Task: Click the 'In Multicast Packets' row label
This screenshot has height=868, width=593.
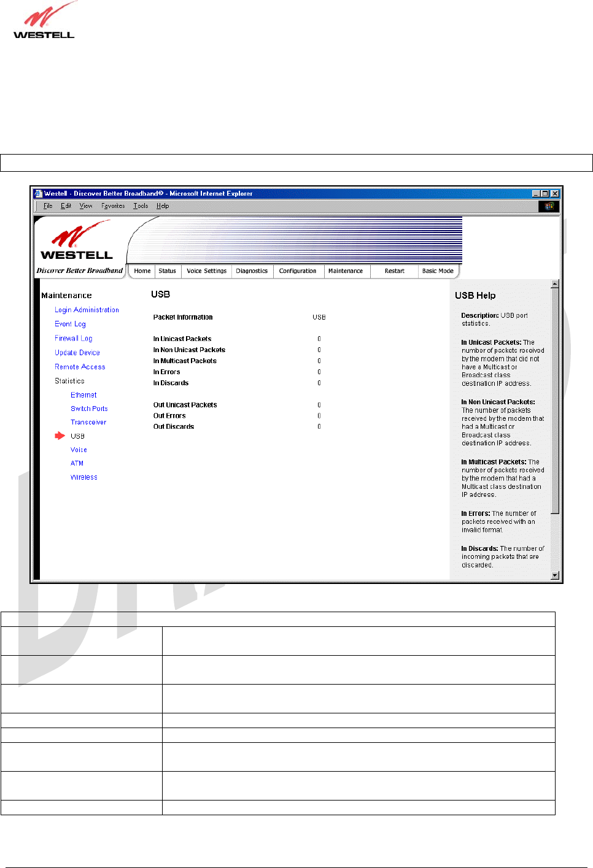Action: click(x=185, y=361)
